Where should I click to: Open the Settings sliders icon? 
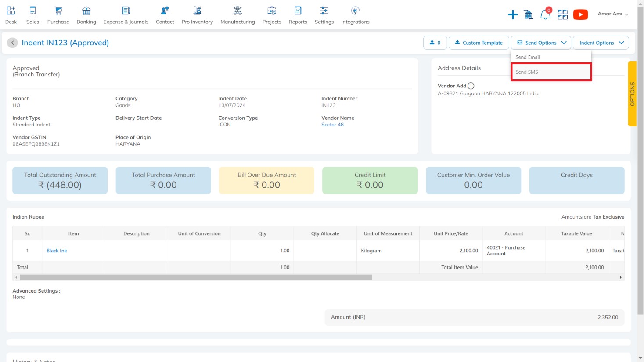(324, 11)
